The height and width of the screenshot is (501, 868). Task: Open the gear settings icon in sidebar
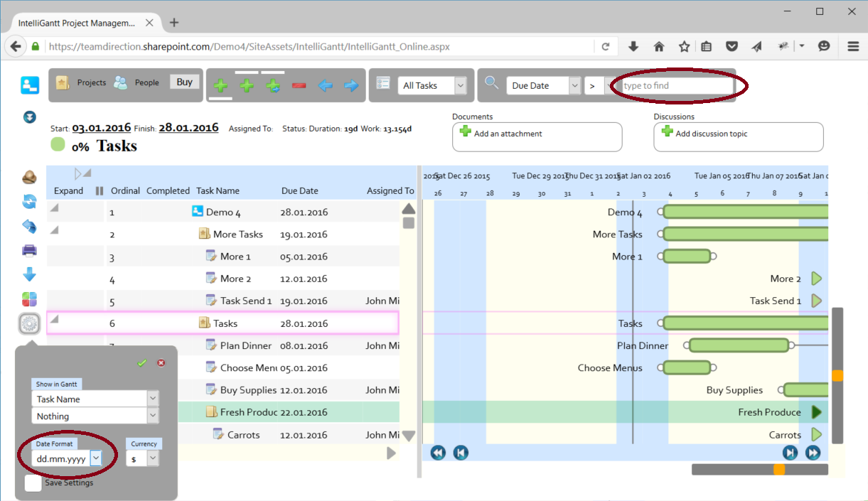click(29, 324)
